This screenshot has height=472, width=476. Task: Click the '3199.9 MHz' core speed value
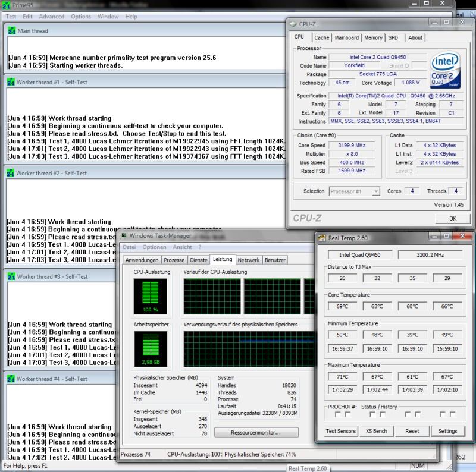(352, 145)
